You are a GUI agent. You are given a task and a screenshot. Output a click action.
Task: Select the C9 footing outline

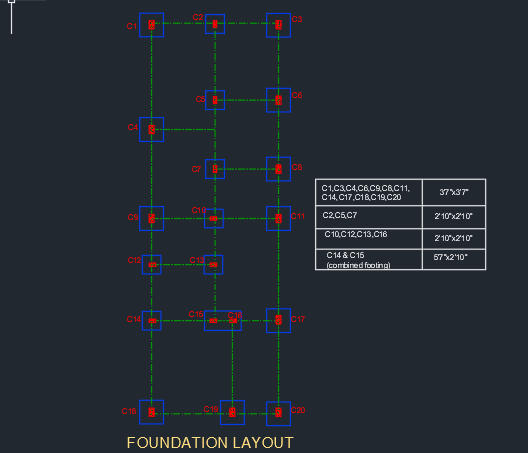[x=152, y=218]
